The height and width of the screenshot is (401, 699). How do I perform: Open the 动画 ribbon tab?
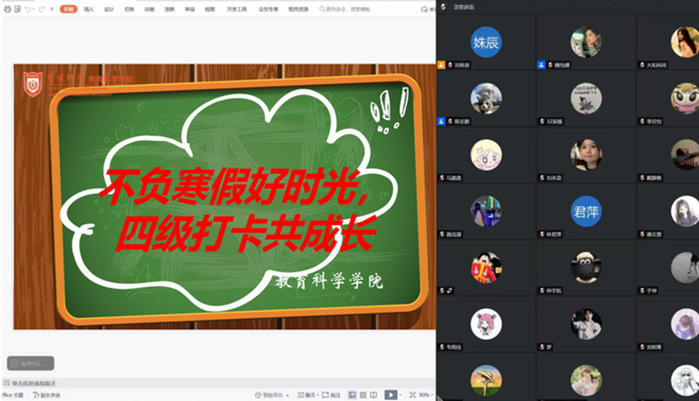149,8
